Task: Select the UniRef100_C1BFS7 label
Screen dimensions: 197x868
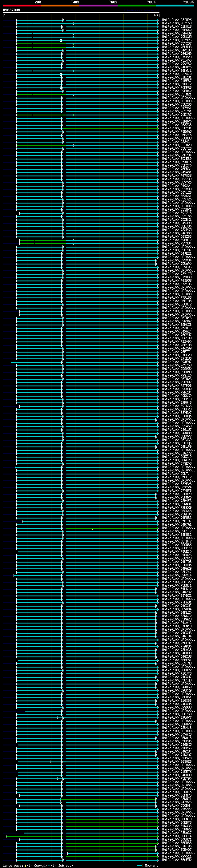Action: (x=177, y=81)
